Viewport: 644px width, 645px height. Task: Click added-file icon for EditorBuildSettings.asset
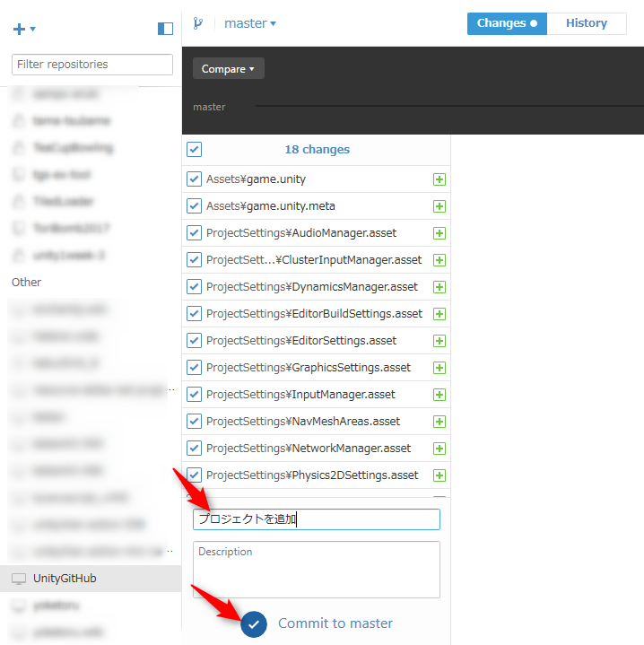439,314
